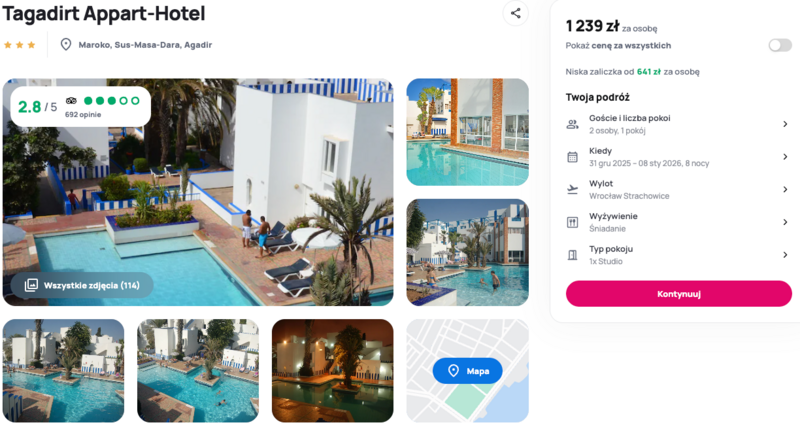Click the pink Kontynuuj button
800x429 pixels.
(x=679, y=294)
